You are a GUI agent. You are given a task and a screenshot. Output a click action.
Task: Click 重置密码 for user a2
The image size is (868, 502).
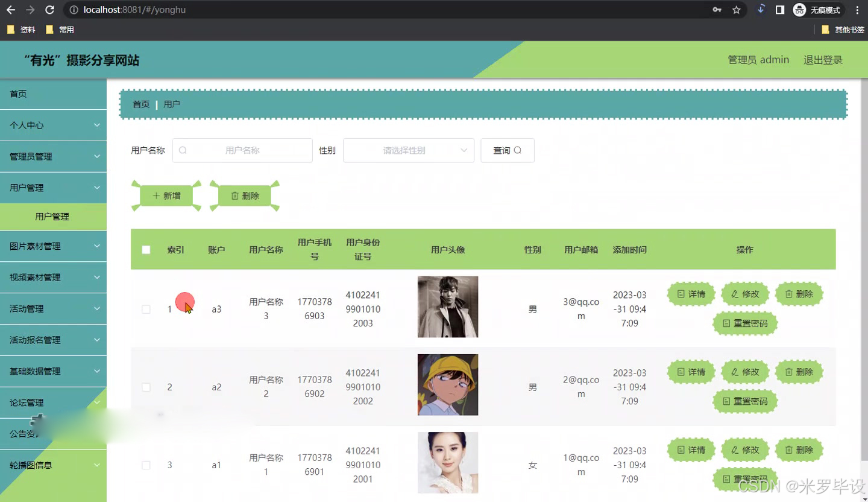tap(745, 401)
